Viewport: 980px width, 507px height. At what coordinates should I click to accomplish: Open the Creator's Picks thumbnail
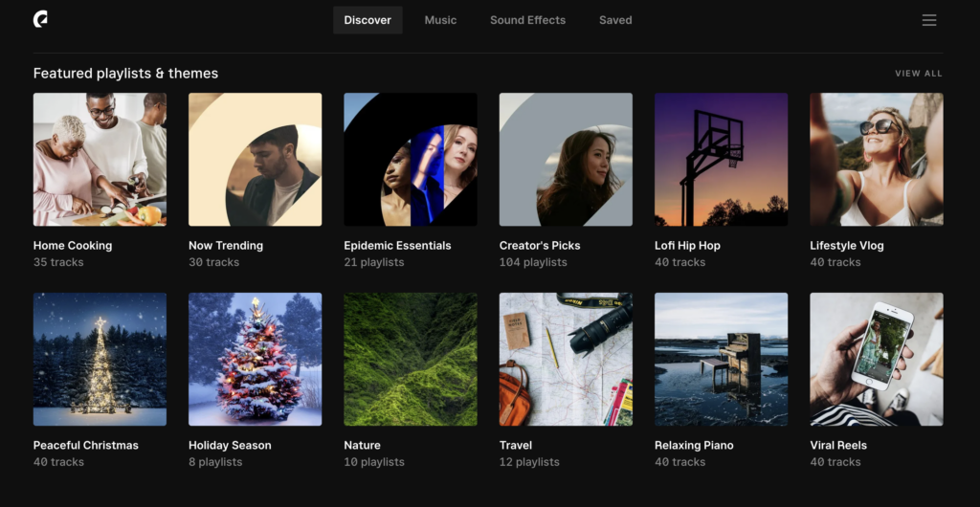click(x=566, y=159)
